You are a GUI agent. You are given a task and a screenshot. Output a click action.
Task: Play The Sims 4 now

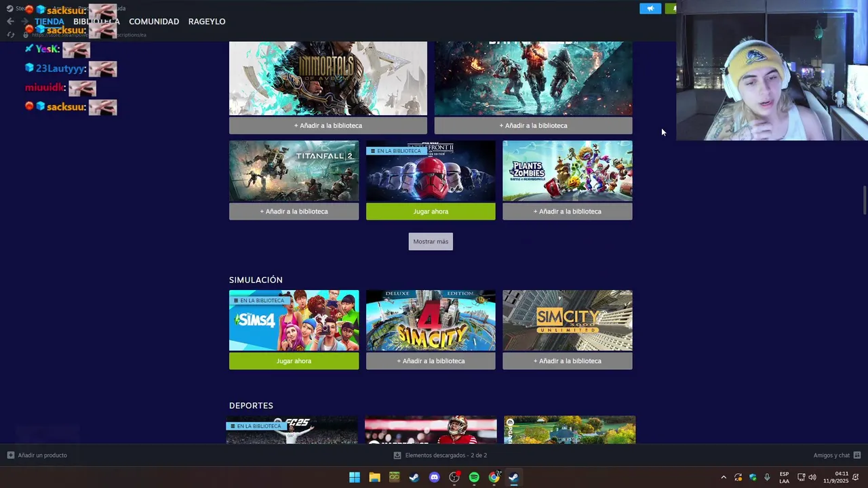coord(294,361)
